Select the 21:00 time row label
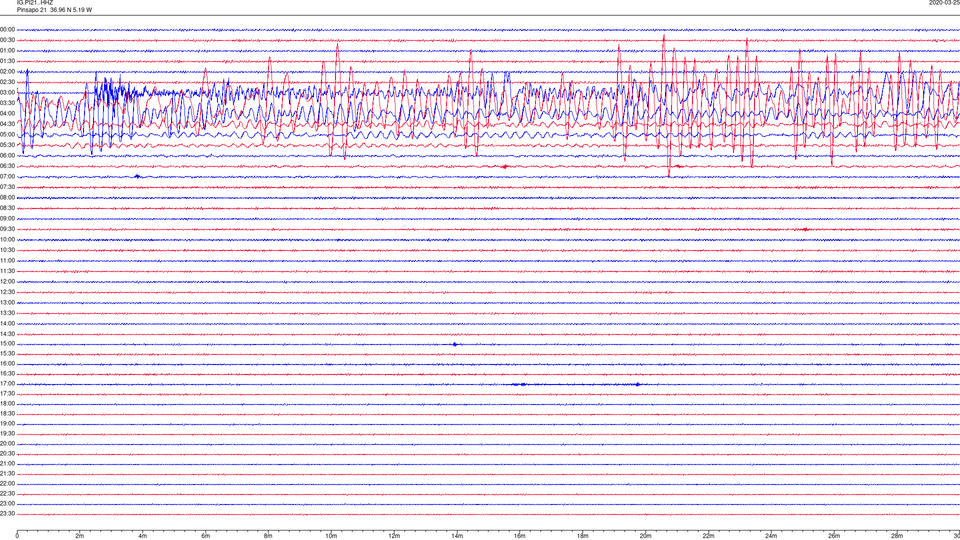Screen dimensions: 960x540 pyautogui.click(x=7, y=464)
